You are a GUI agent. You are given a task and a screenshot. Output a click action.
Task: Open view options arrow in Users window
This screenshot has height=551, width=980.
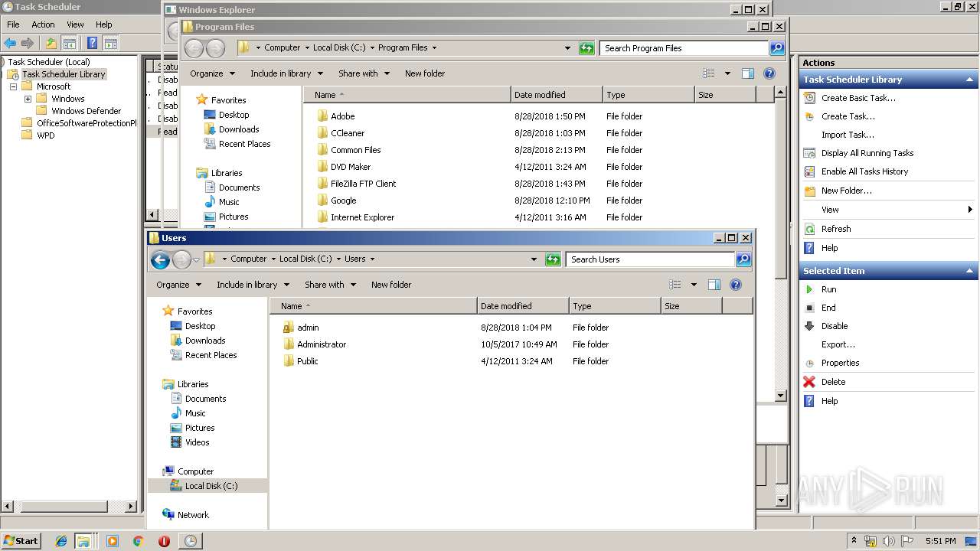(x=694, y=285)
